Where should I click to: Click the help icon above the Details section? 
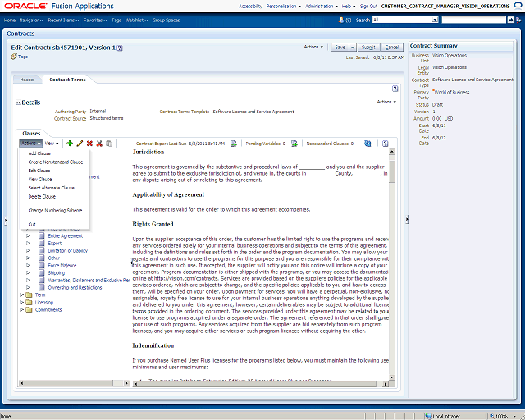pos(395,89)
